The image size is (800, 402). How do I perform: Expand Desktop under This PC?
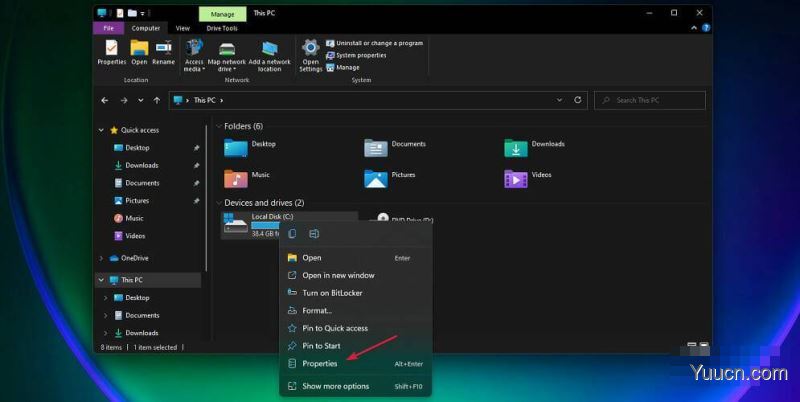106,298
